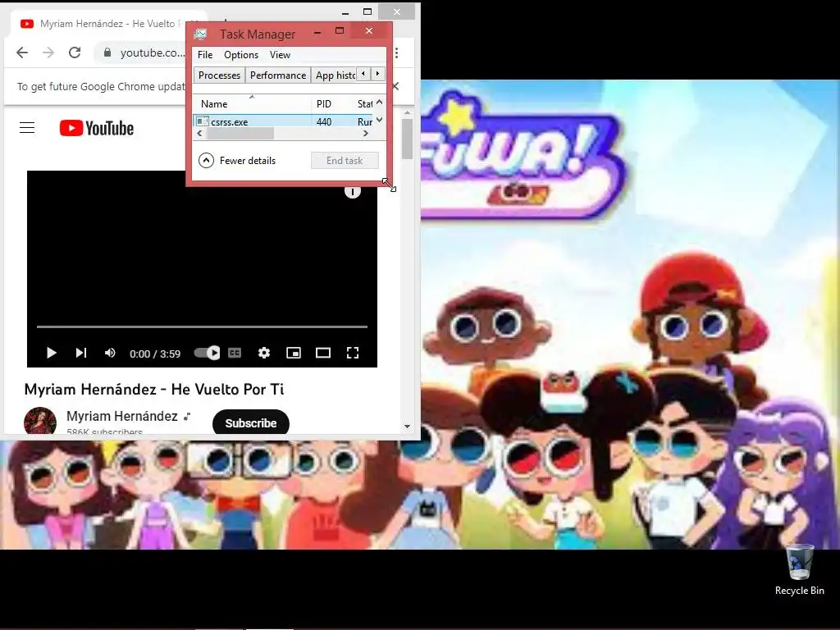This screenshot has height=630, width=840.
Task: Click the YouTube logo
Action: point(97,128)
